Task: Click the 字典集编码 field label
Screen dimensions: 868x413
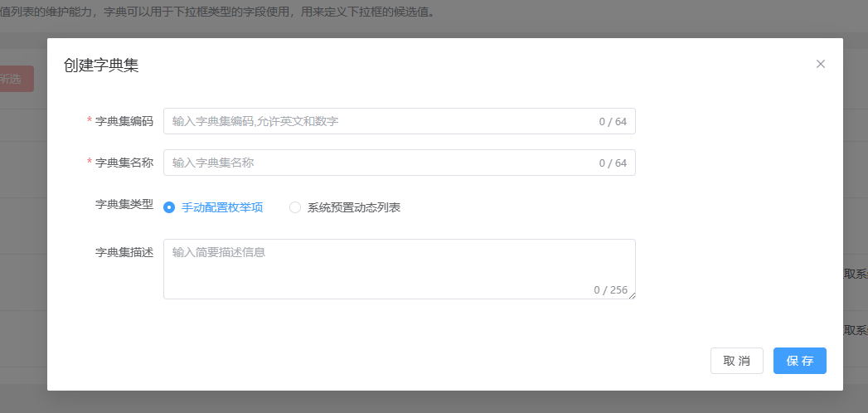Action: pyautogui.click(x=124, y=121)
